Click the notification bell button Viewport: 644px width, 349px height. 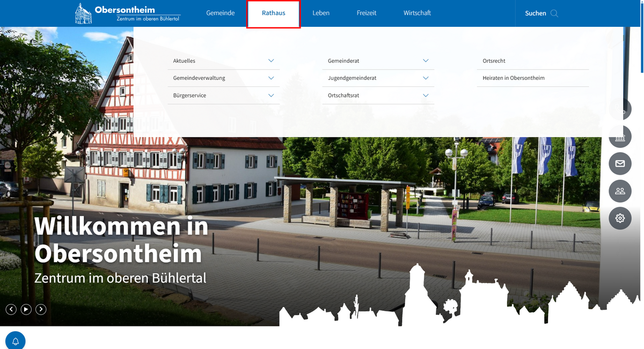pos(16,341)
